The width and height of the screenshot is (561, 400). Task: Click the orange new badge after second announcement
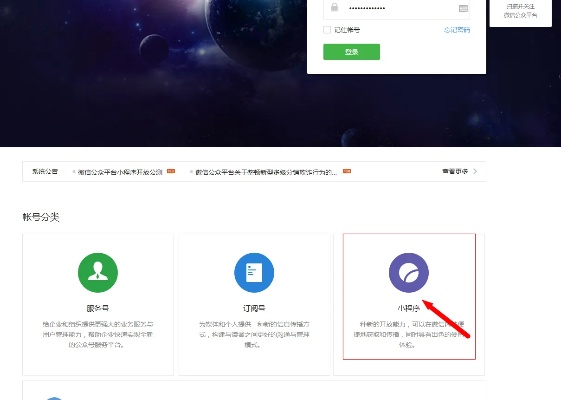(x=347, y=171)
